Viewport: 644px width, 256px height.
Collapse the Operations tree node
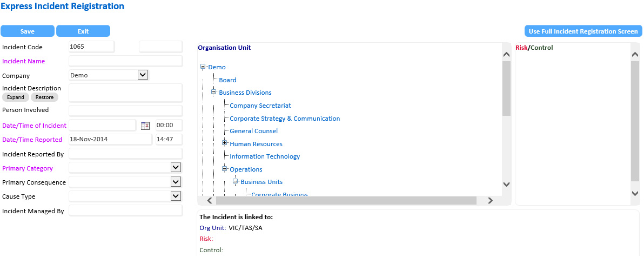pos(225,169)
